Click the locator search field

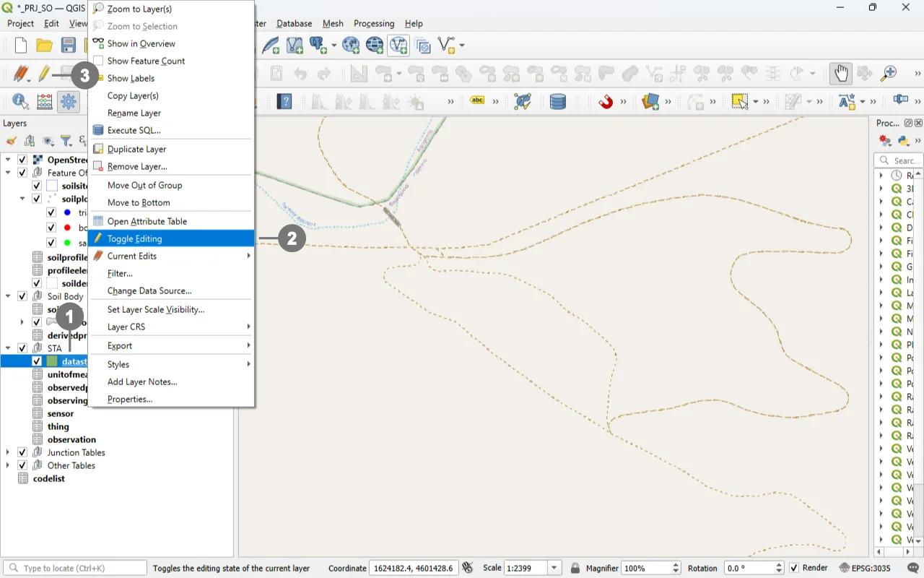(79, 569)
